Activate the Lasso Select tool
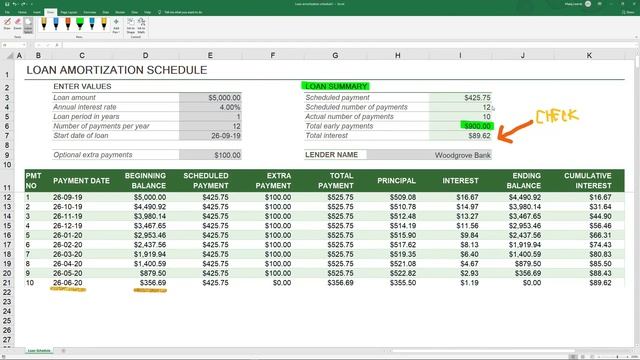640x360 pixels. tap(28, 25)
